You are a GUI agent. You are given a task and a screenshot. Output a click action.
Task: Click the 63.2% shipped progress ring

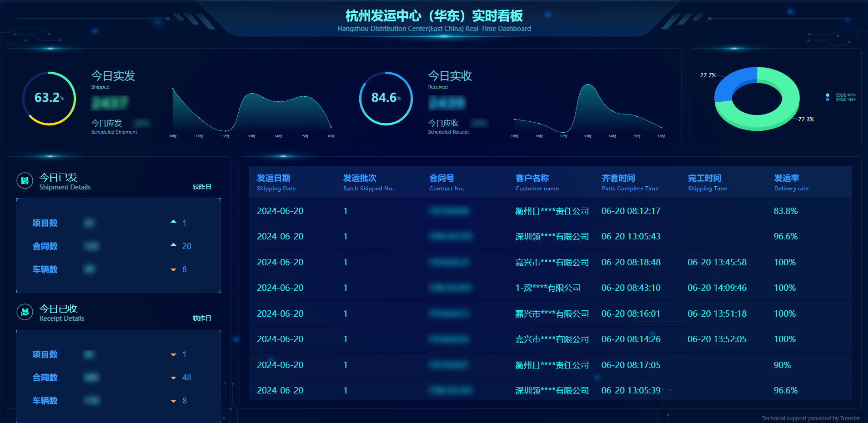coord(49,98)
